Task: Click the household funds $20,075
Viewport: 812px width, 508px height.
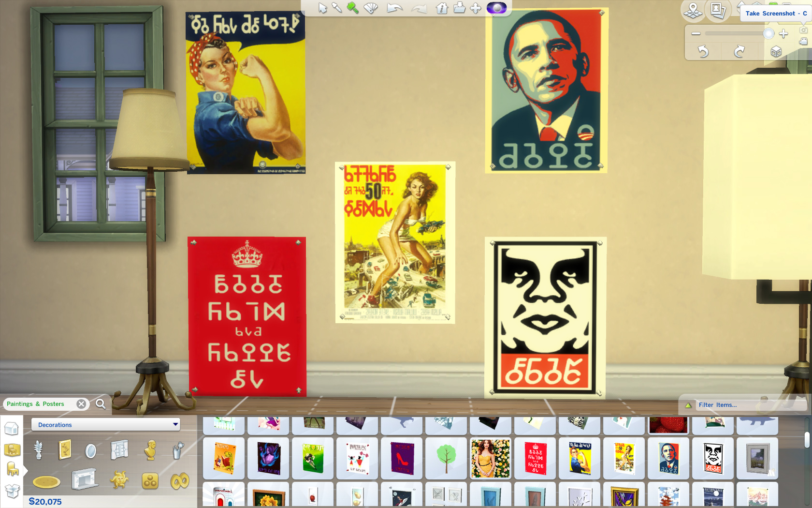Action: [x=45, y=502]
